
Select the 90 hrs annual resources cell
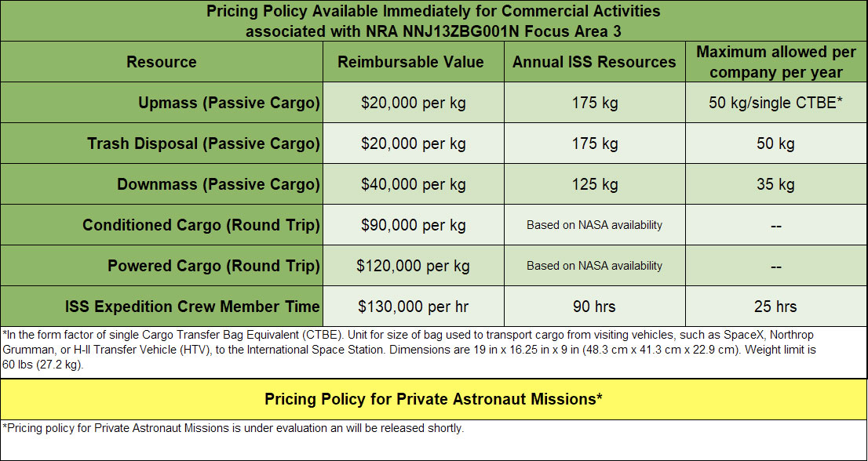[595, 307]
